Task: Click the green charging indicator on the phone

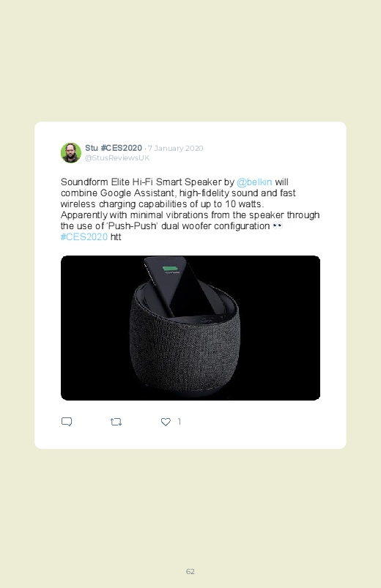Action: point(171,269)
